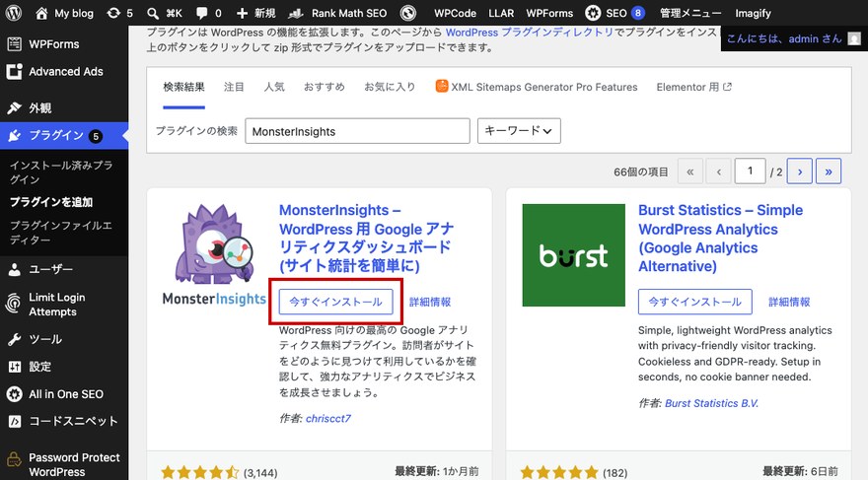
Task: Open Limit Login Attempts fingerprint icon
Action: click(x=13, y=305)
